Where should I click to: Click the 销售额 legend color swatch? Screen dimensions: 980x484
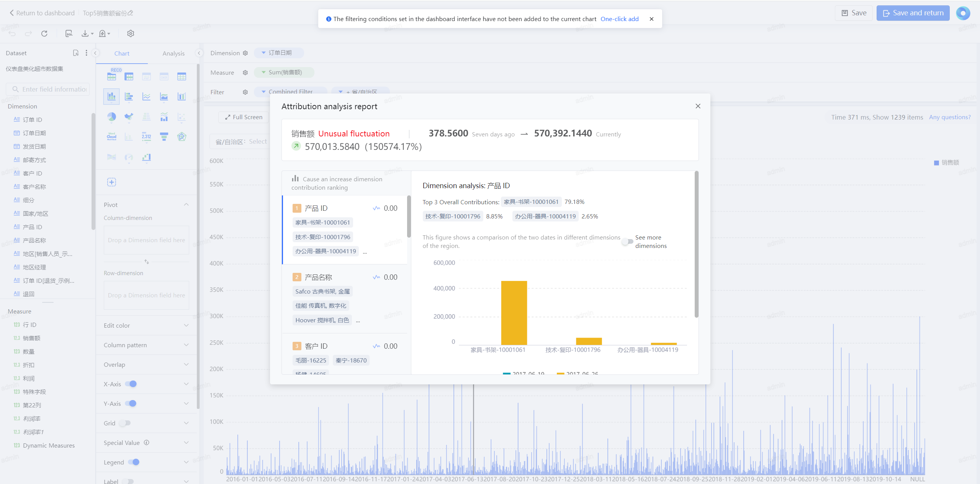click(936, 163)
